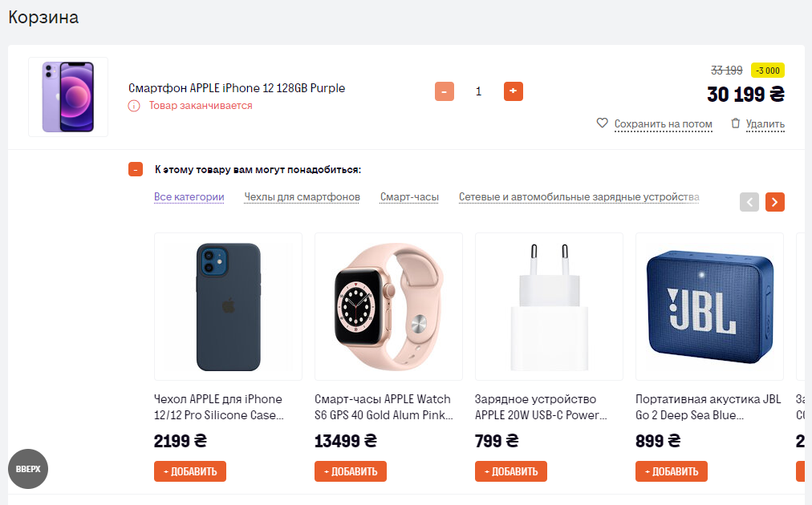Add the JBL Go 2 speaker to cart

(672, 471)
